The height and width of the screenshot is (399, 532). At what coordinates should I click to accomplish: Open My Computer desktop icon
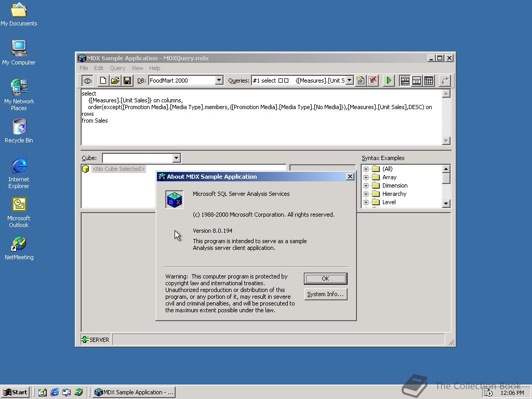point(19,52)
